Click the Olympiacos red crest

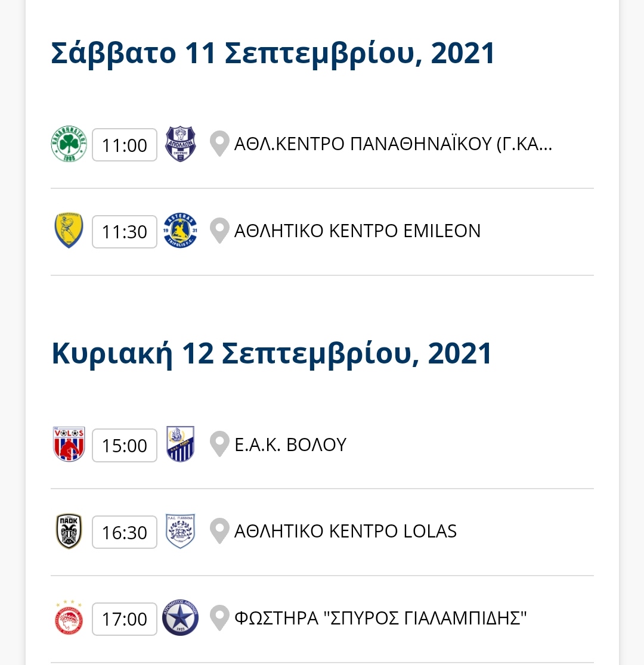tap(69, 619)
